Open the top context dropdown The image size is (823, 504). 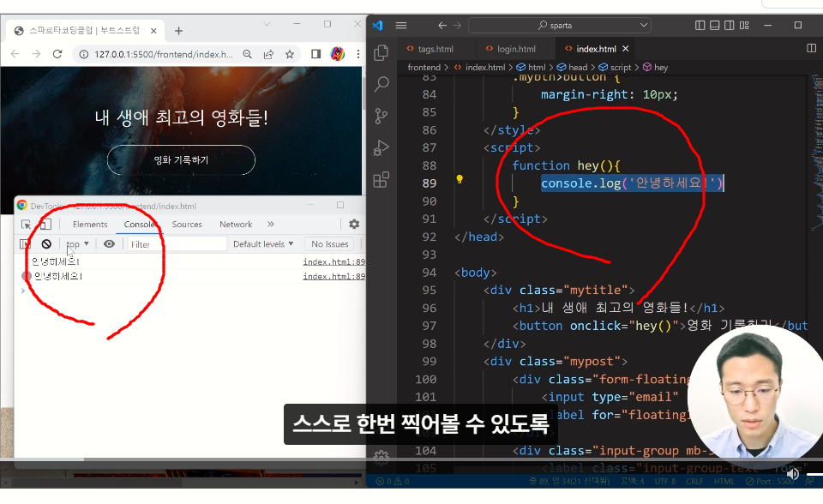pos(78,244)
